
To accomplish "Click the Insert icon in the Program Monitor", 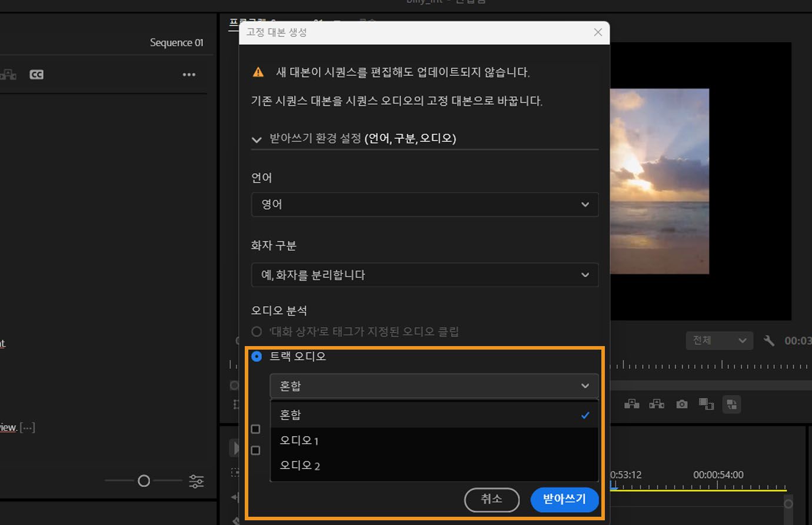I will coord(631,404).
